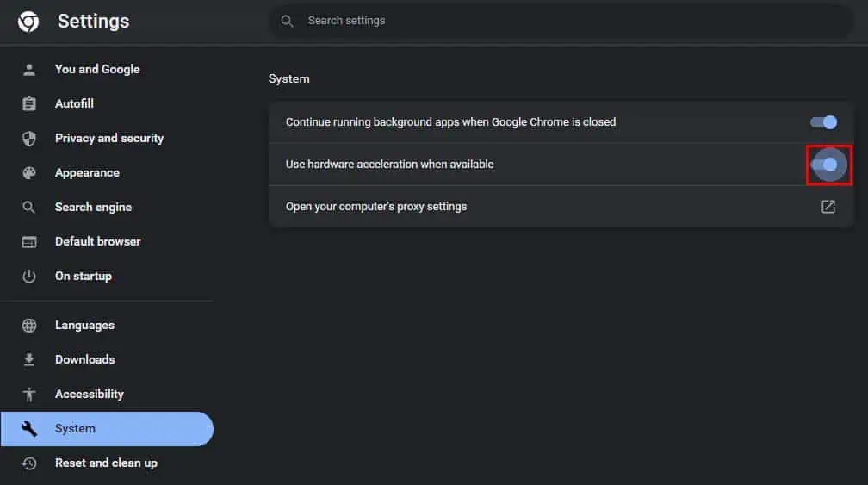Image resolution: width=868 pixels, height=485 pixels.
Task: Click the wrench icon for System
Action: point(28,428)
